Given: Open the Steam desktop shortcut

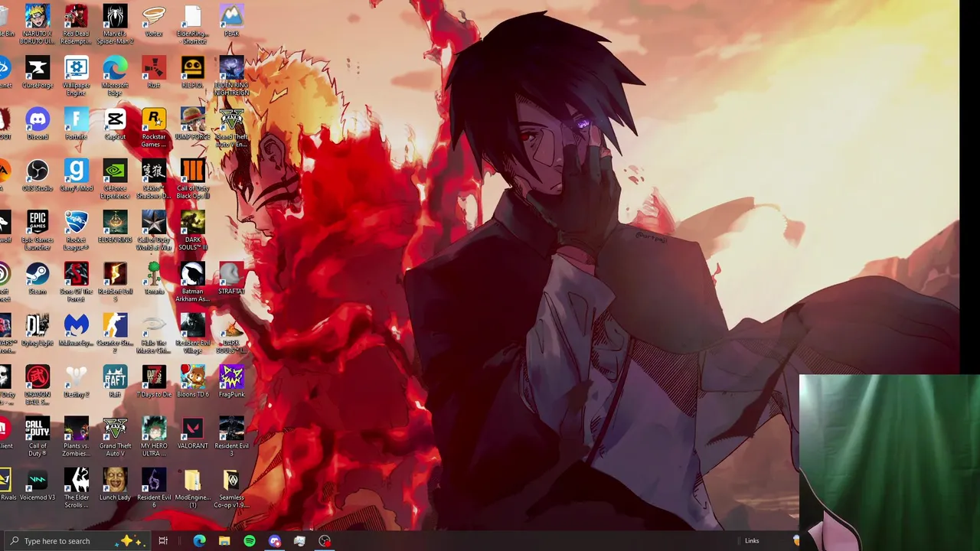Looking at the screenshot, I should [37, 279].
